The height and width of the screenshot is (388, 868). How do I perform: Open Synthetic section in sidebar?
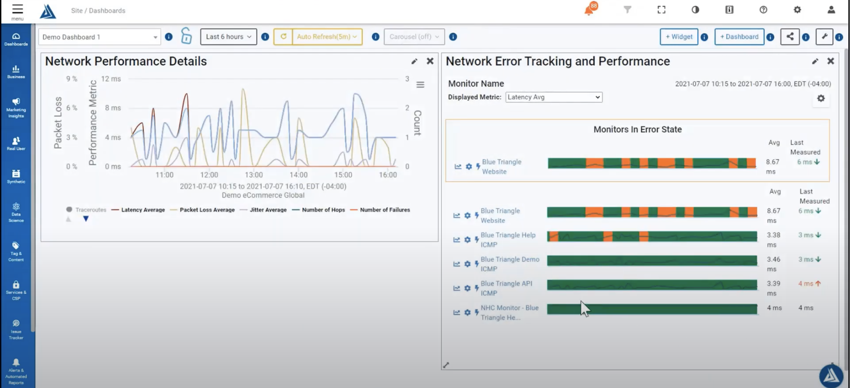(16, 177)
